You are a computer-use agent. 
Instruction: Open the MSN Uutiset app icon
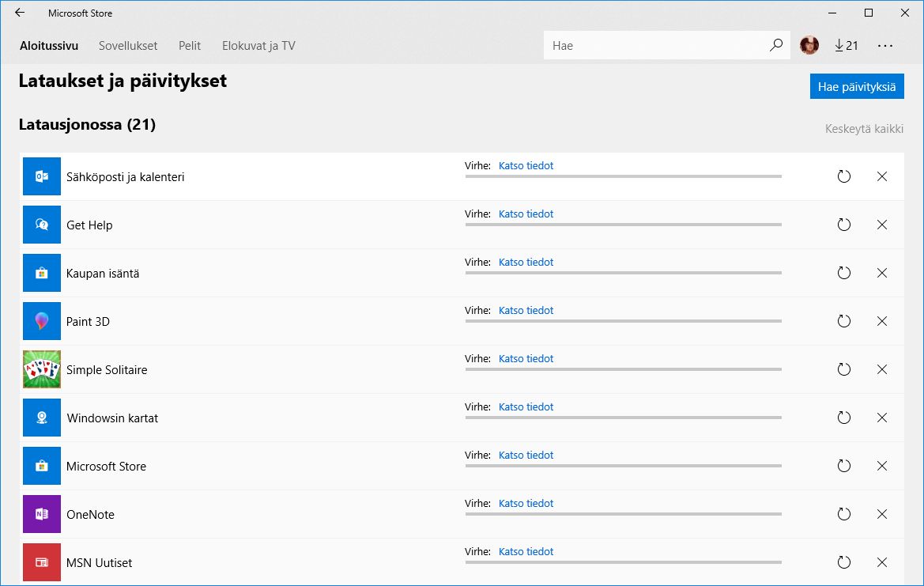42,562
